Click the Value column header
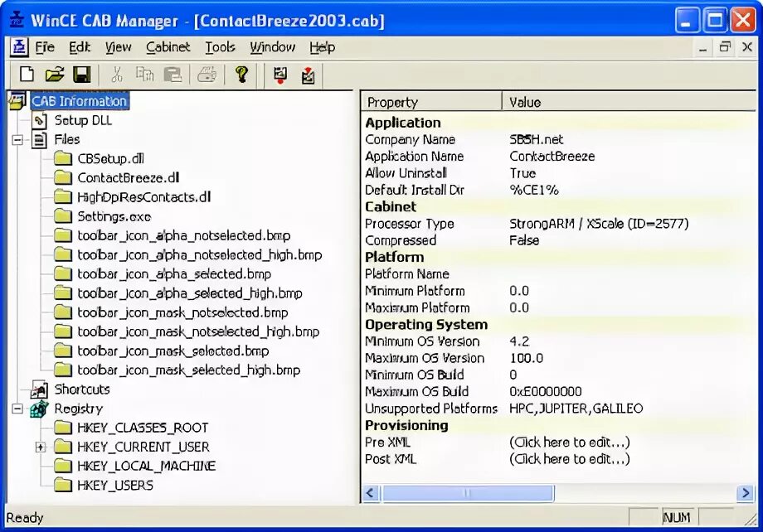Viewport: 763px width, 532px height. point(629,102)
